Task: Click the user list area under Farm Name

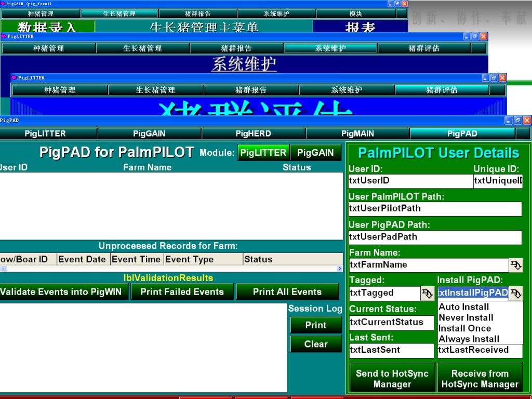Action: [171, 206]
